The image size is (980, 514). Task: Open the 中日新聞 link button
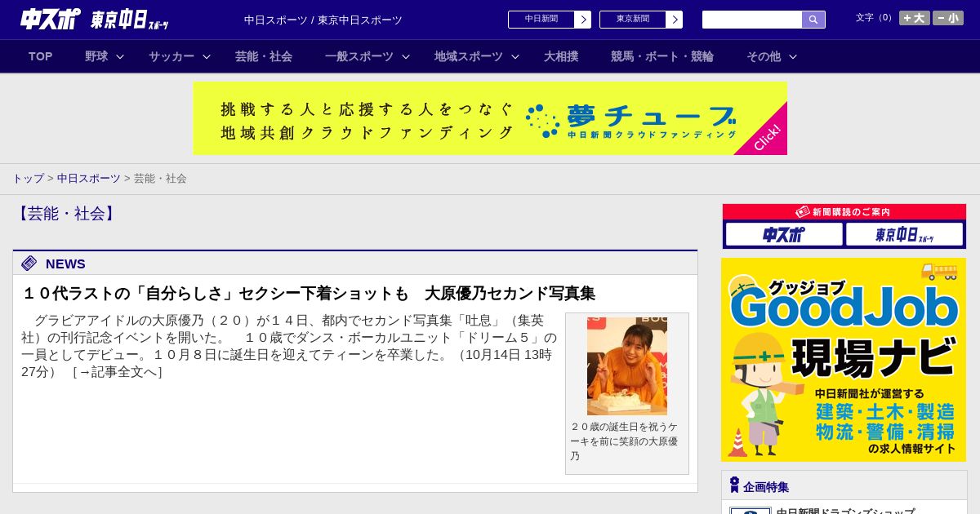tap(541, 20)
